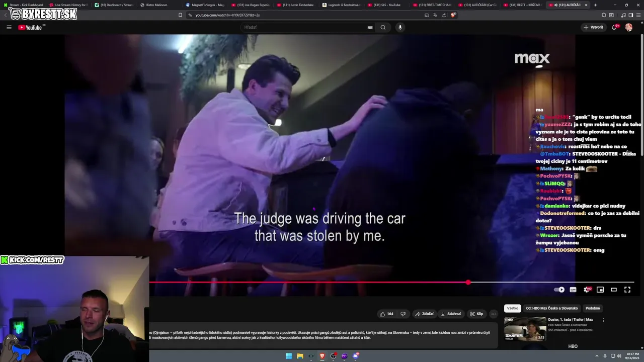Click the Vytvoriť create button

593,27
